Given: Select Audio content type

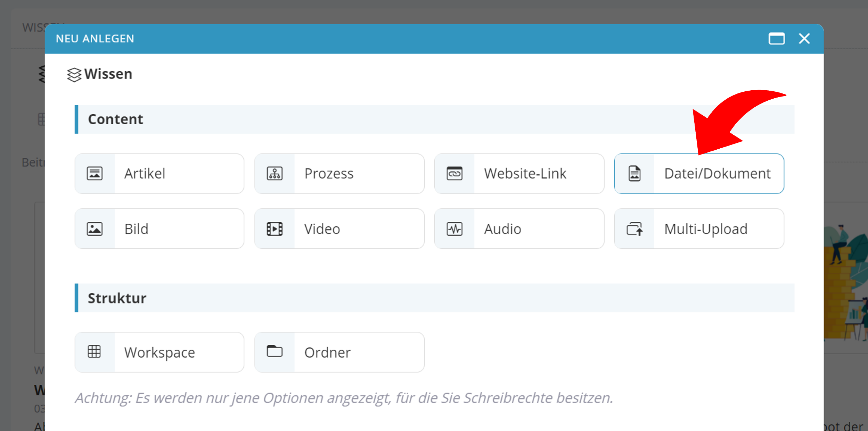Looking at the screenshot, I should tap(519, 229).
